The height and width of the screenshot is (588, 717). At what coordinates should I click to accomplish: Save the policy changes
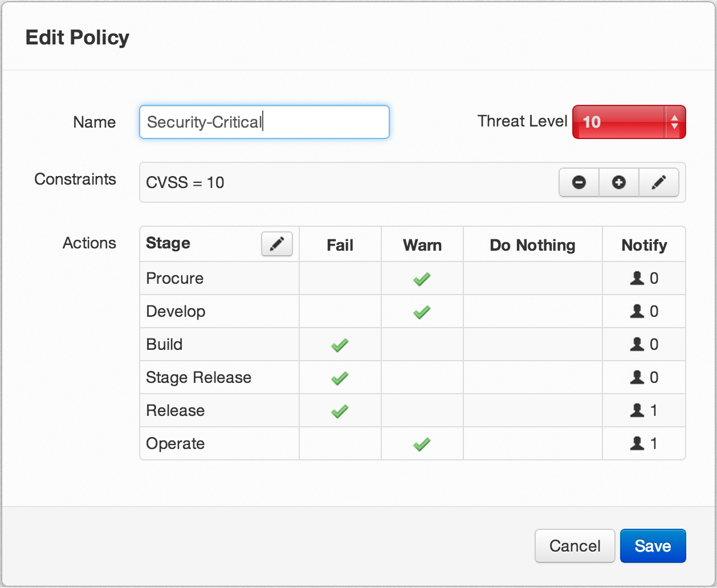tap(653, 546)
